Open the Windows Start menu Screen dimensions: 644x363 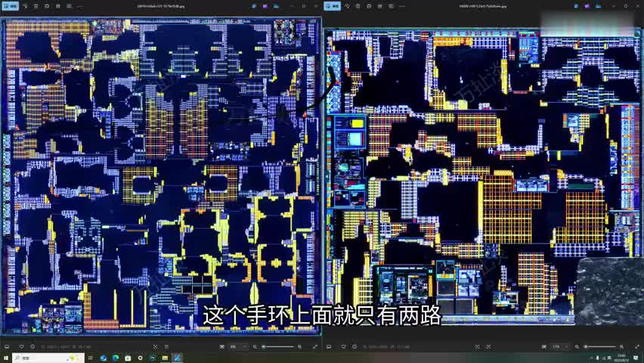[x=6, y=358]
